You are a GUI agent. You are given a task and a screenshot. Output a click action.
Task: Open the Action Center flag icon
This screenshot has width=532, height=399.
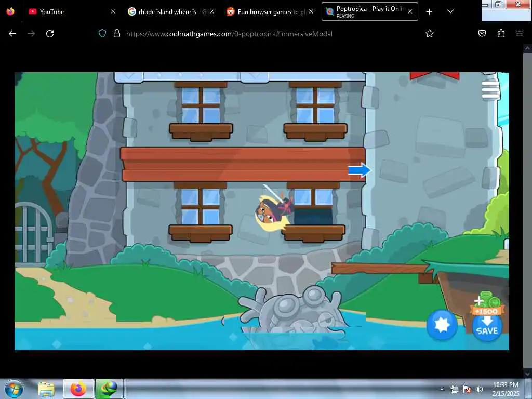point(467,389)
